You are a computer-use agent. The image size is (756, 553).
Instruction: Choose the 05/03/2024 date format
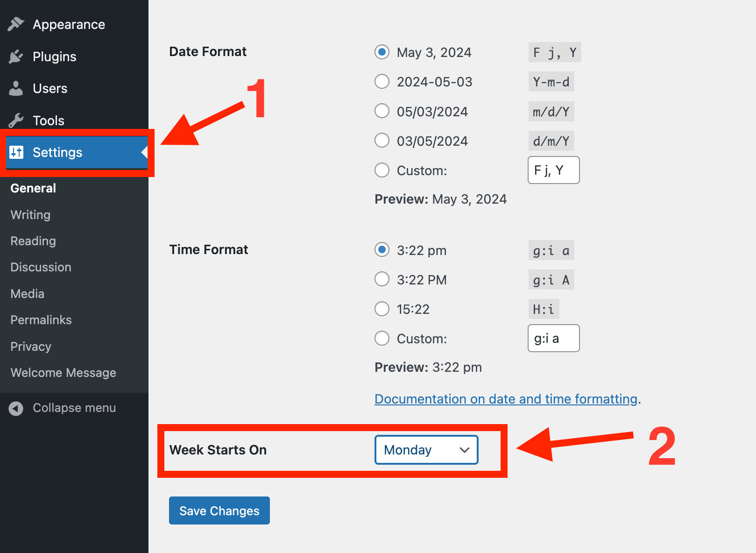point(382,111)
